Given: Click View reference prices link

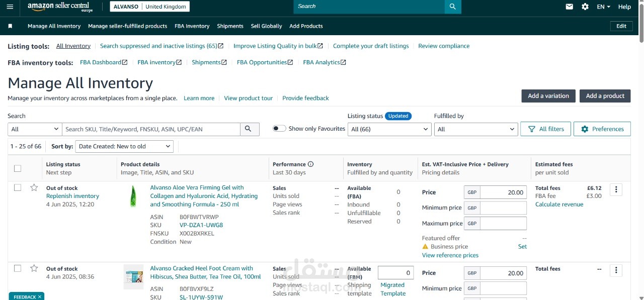Looking at the screenshot, I should pos(450,255).
